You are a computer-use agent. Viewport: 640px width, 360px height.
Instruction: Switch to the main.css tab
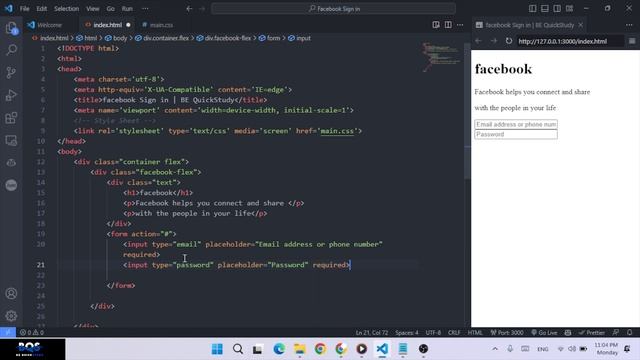coord(161,25)
